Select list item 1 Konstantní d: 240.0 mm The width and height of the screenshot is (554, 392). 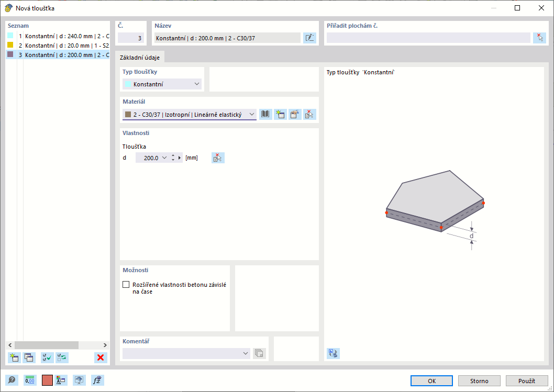coord(58,36)
